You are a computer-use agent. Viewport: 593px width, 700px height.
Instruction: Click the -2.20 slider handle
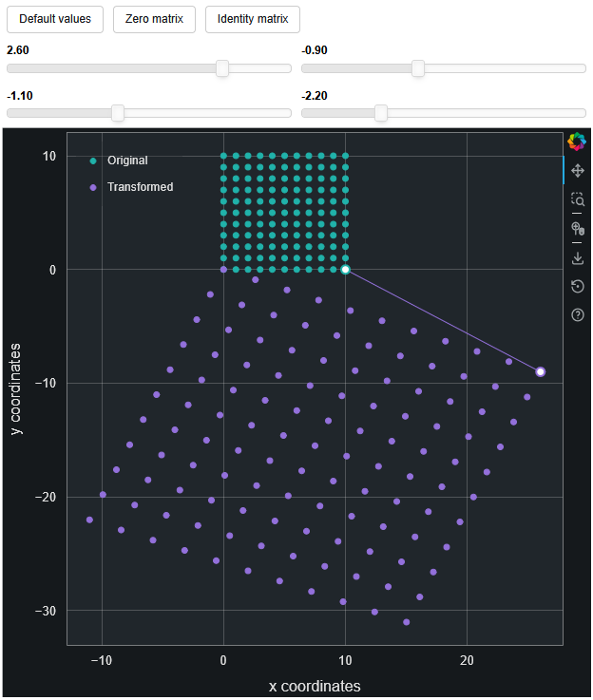click(x=381, y=113)
